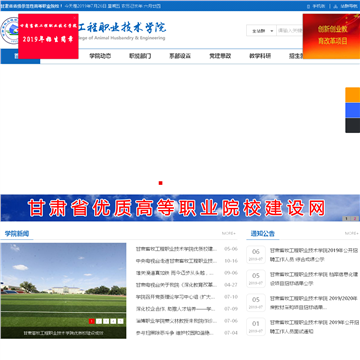
Task: Open the news headline dated 05-06
Action: point(176,249)
